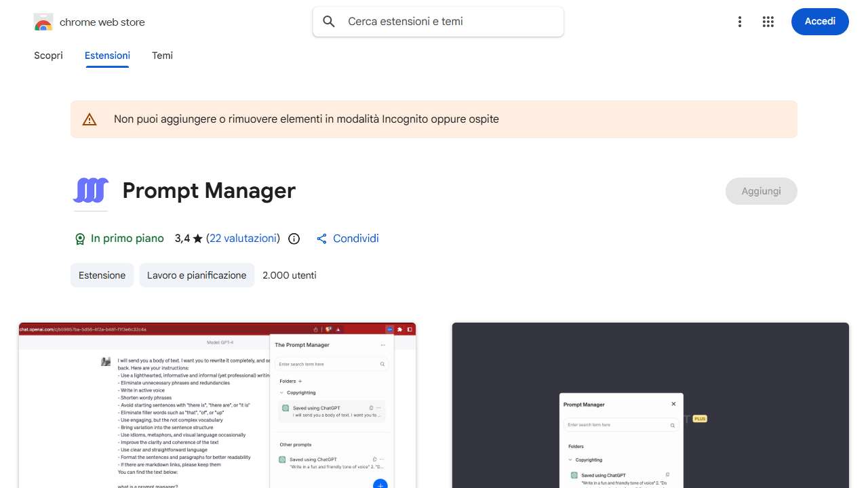Select the Estensioni tab
This screenshot has height=488, width=868.
coord(107,56)
